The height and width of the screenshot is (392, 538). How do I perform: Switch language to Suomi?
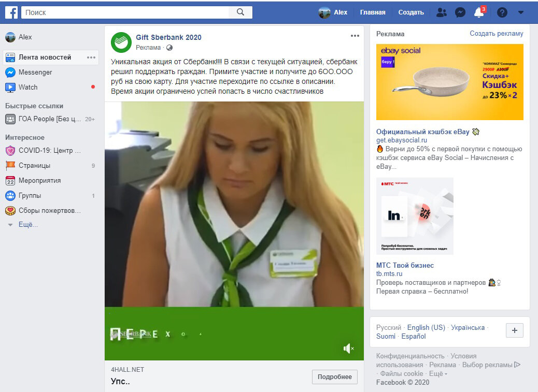[386, 337]
